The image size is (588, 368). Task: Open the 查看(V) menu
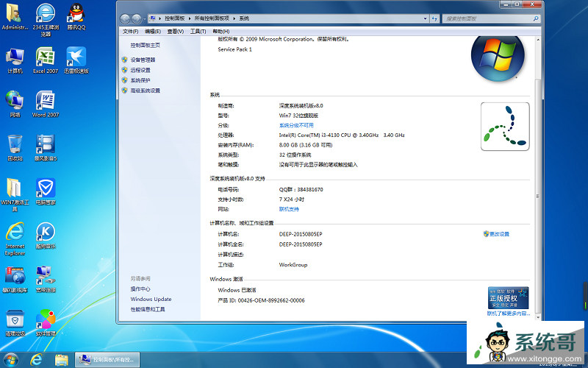pyautogui.click(x=176, y=31)
